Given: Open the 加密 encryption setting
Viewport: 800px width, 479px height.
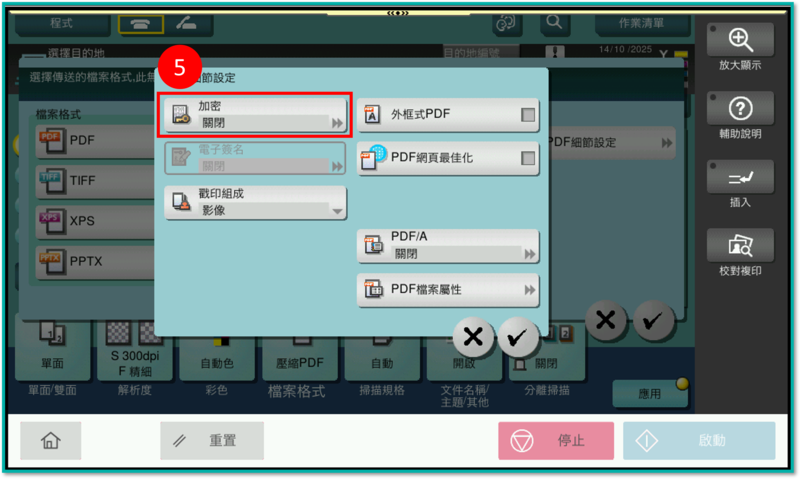Looking at the screenshot, I should pyautogui.click(x=255, y=115).
